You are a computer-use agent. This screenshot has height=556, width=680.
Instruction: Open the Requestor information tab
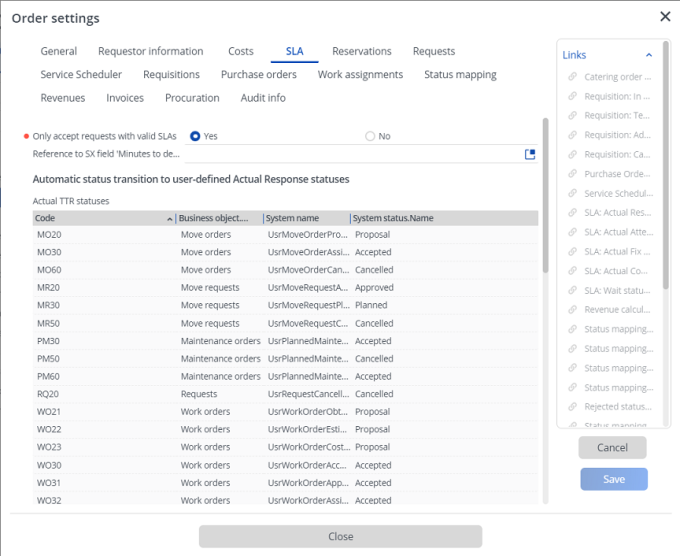tap(150, 51)
